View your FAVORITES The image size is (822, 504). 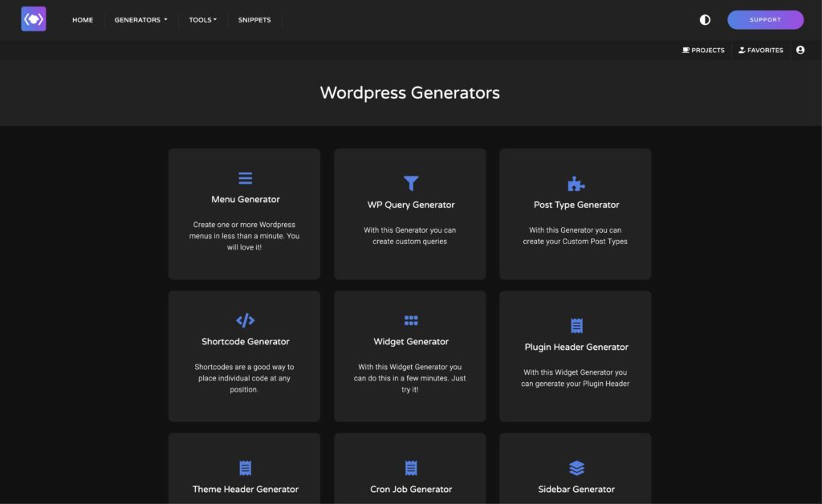[x=759, y=50]
